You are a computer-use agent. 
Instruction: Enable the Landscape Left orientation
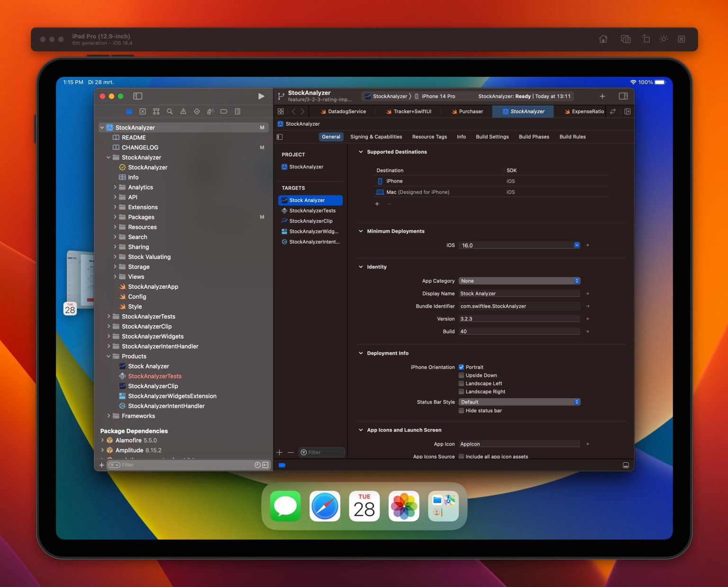(x=461, y=383)
